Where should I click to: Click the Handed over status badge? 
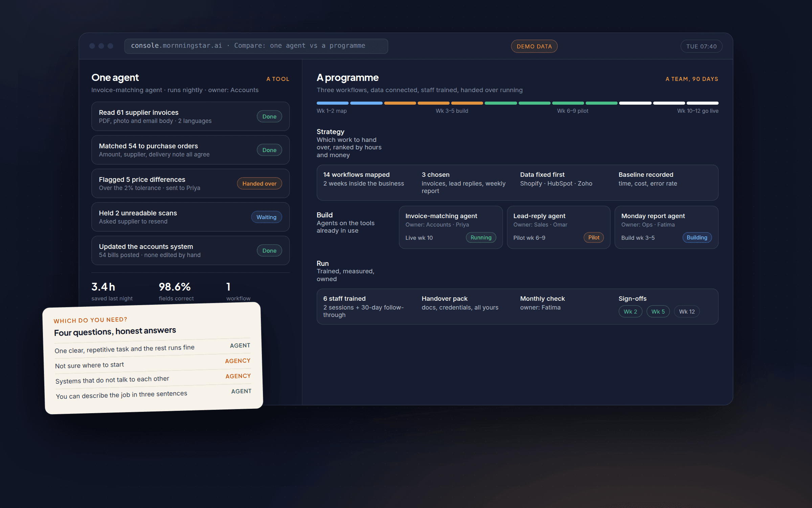(259, 183)
